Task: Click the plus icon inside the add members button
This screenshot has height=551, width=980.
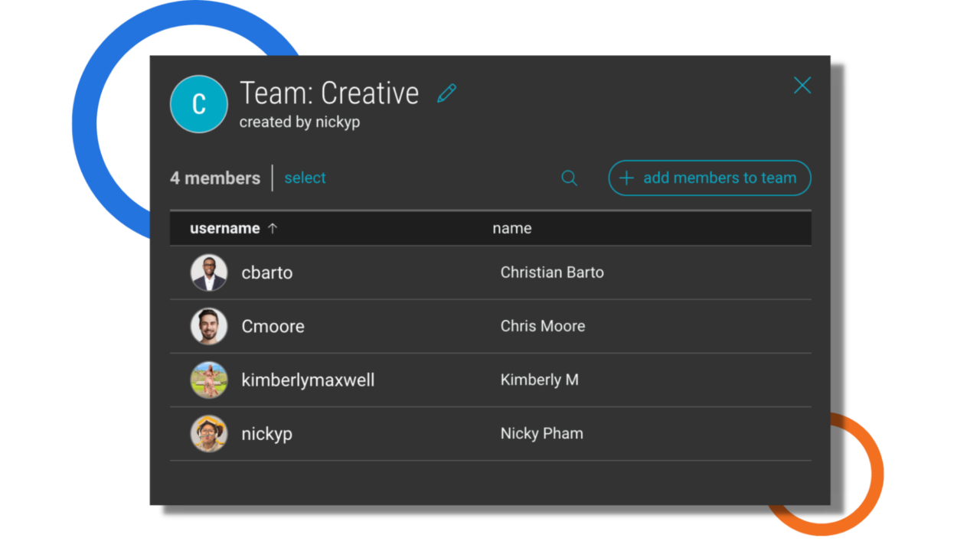Action: tap(626, 178)
